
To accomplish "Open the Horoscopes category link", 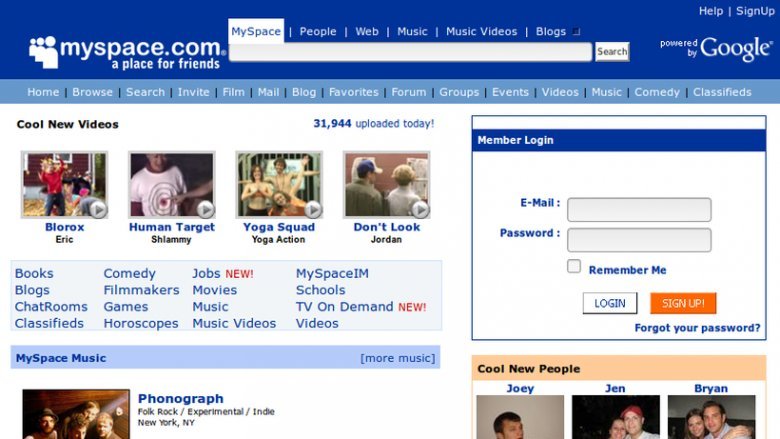I will (141, 324).
